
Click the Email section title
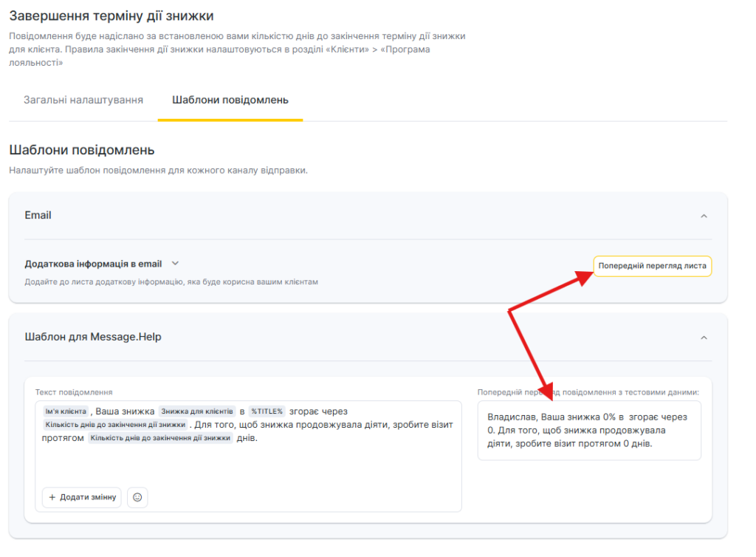38,216
